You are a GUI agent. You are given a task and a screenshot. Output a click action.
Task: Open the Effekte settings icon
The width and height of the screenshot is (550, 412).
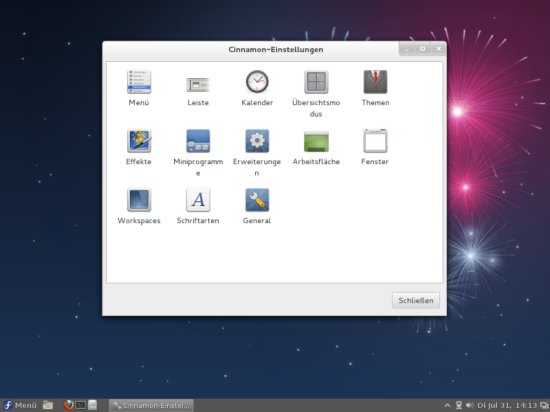click(x=139, y=141)
